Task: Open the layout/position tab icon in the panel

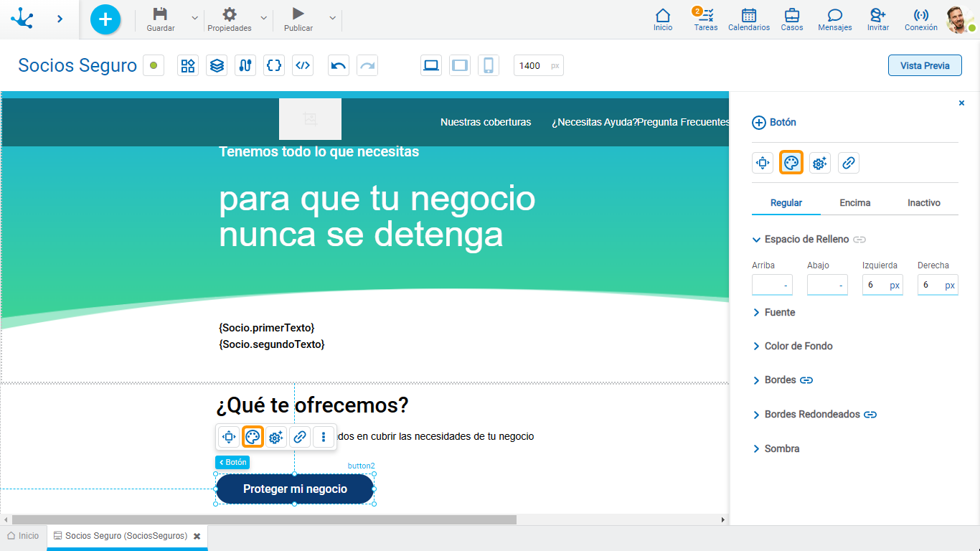Action: point(763,163)
